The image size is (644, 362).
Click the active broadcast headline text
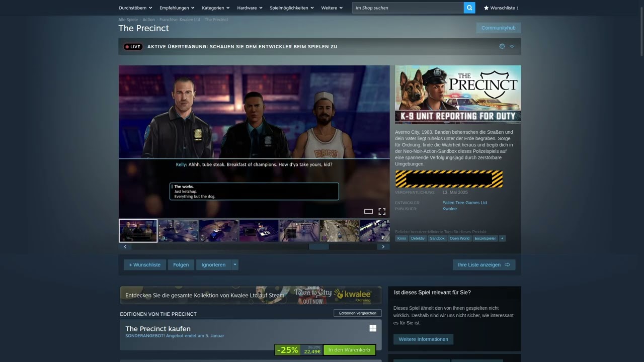(x=242, y=47)
